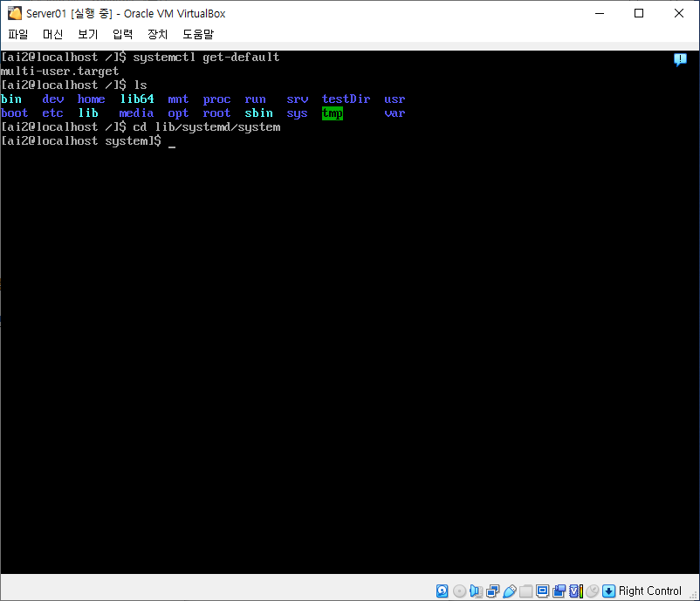The height and width of the screenshot is (601, 700).
Task: Click the CPU virtualization status icon
Action: [x=576, y=591]
